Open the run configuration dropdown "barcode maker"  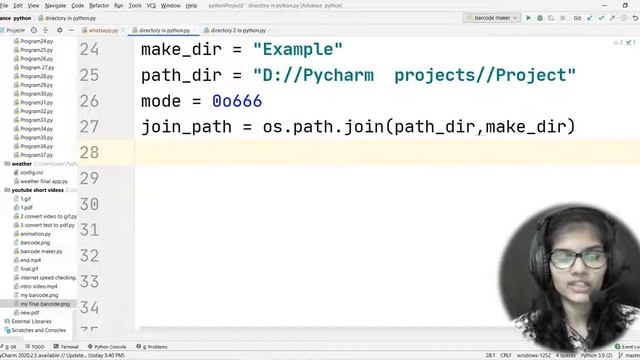pos(491,18)
